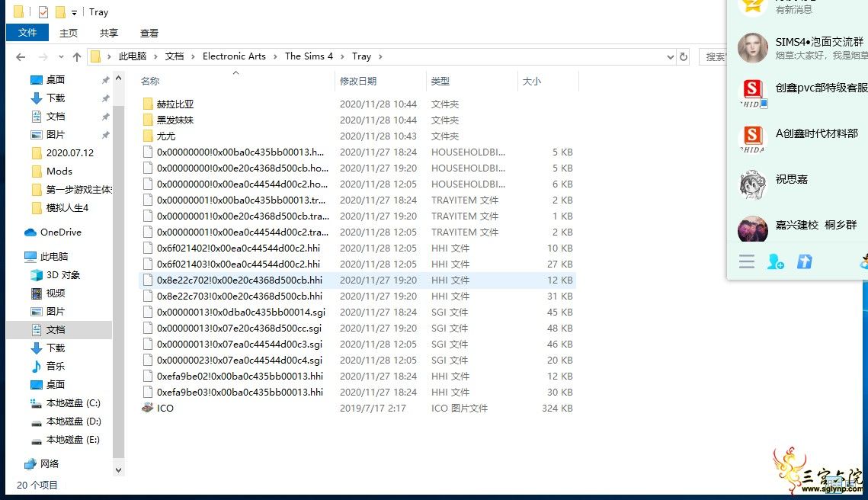The height and width of the screenshot is (500, 868).
Task: Click Tray breadcrumb in address bar
Action: (361, 56)
